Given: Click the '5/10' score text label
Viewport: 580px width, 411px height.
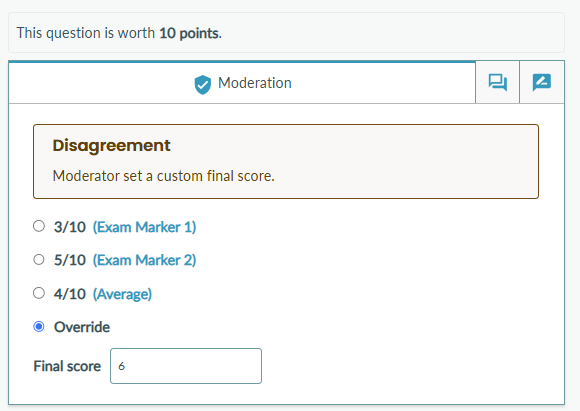Looking at the screenshot, I should click(x=70, y=260).
